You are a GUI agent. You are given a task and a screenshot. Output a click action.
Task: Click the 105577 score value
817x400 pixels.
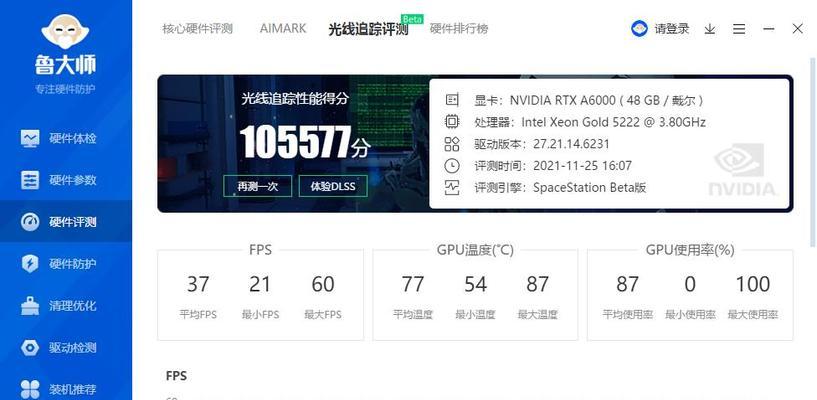click(294, 142)
